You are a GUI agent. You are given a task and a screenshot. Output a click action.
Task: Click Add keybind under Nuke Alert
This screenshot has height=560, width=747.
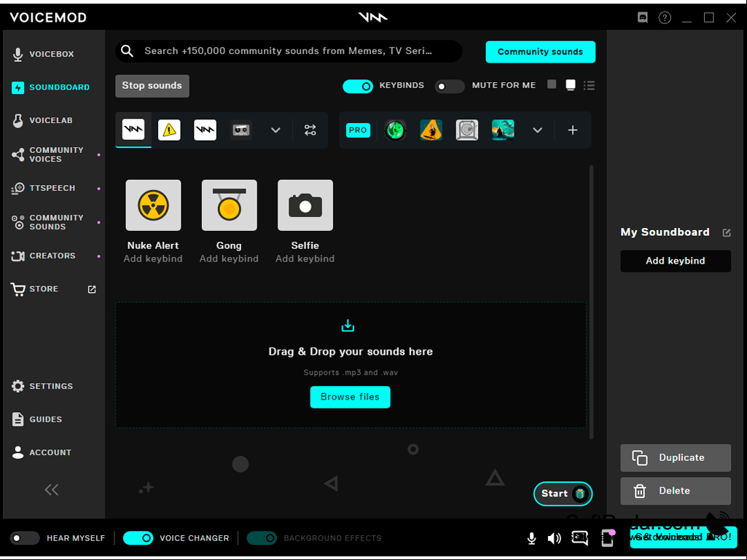(153, 259)
